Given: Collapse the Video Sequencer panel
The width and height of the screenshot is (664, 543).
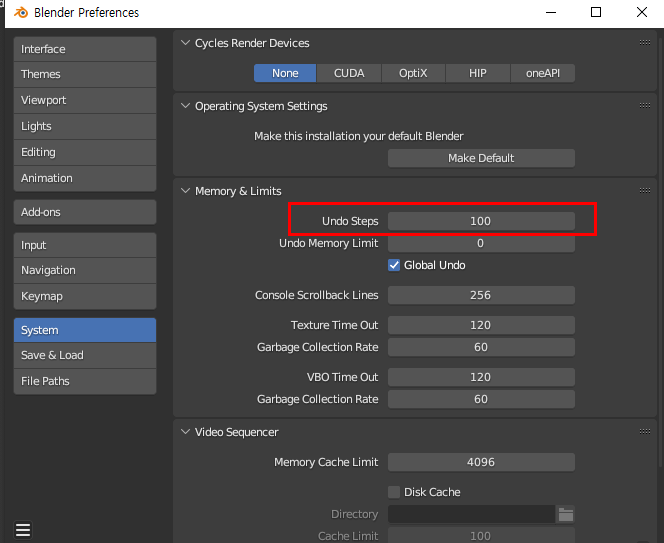Looking at the screenshot, I should pyautogui.click(x=185, y=432).
